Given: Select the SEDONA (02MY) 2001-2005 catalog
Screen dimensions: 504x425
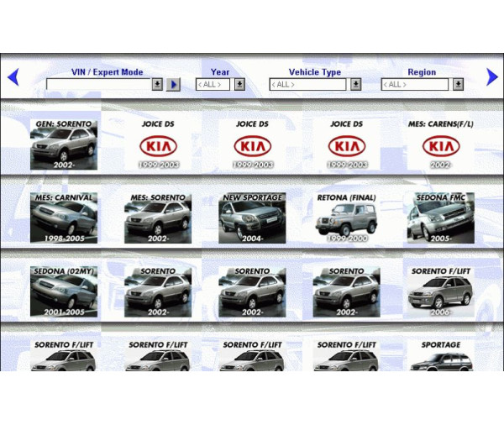Looking at the screenshot, I should point(63,292).
